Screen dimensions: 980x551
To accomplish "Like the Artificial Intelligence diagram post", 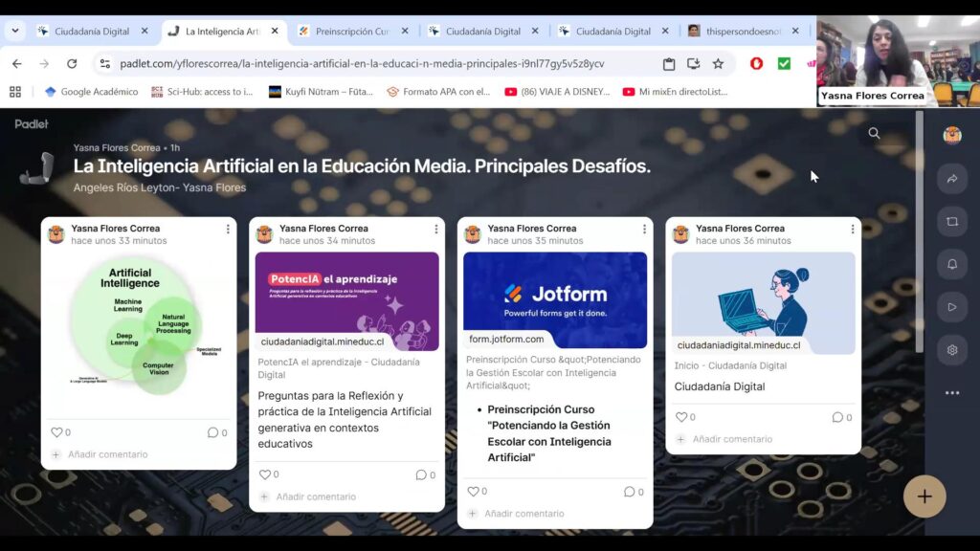I will pos(56,432).
